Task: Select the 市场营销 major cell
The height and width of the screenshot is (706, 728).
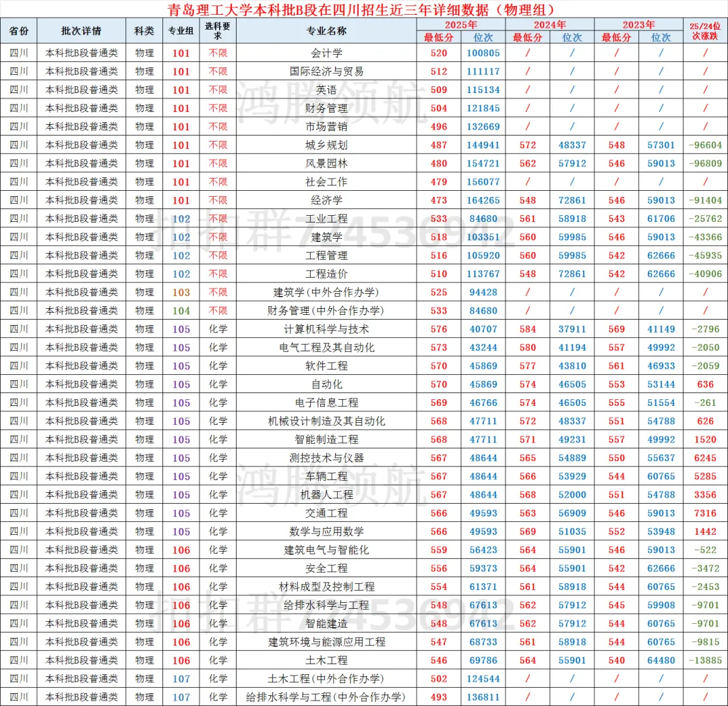Action: tap(326, 126)
